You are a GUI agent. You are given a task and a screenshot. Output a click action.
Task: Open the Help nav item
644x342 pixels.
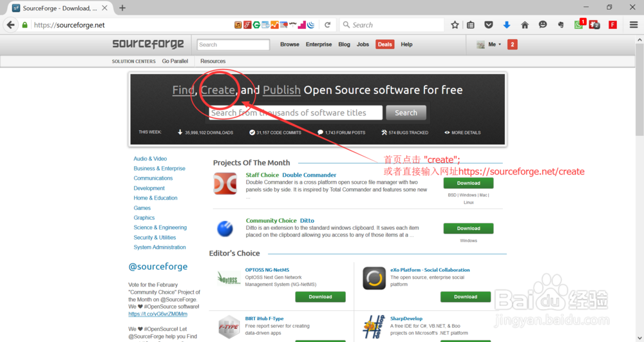click(406, 44)
